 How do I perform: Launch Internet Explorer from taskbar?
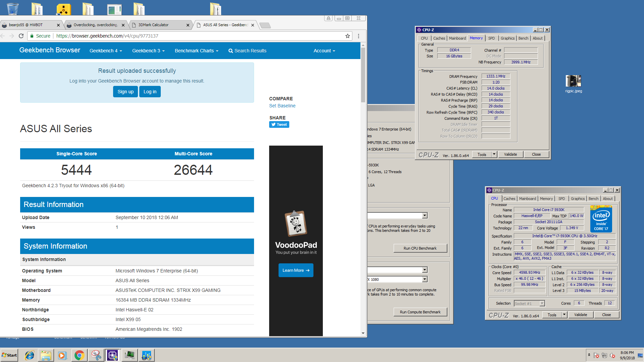coord(30,355)
